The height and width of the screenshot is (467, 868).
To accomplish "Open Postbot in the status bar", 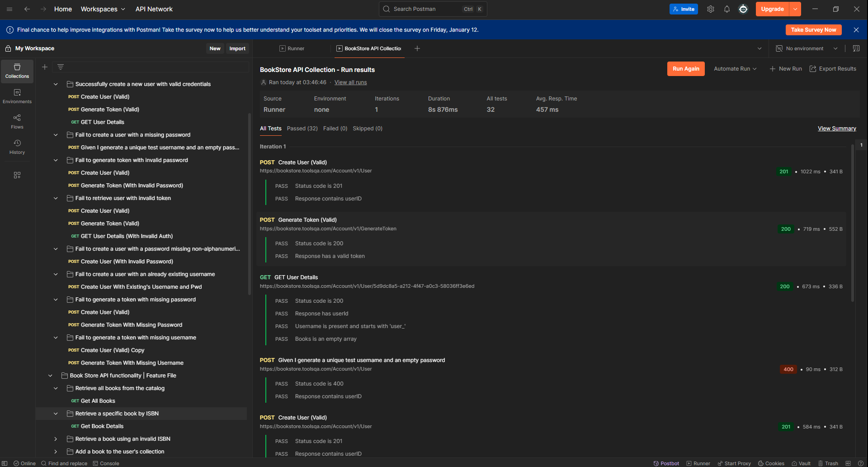I will [x=666, y=463].
